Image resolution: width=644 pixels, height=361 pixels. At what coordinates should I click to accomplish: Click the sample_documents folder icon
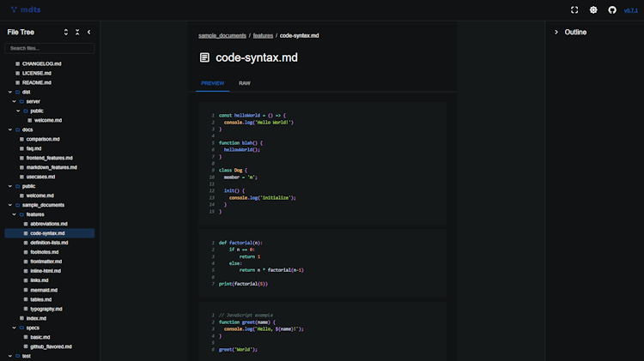tap(18, 205)
